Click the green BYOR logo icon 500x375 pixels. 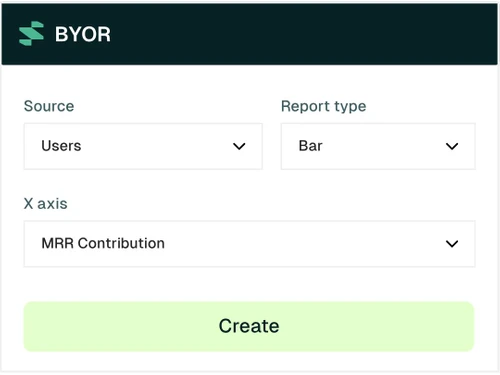(x=31, y=33)
